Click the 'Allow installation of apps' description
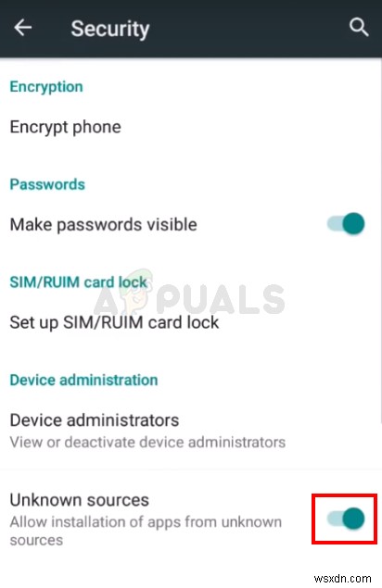The width and height of the screenshot is (382, 588). click(146, 531)
